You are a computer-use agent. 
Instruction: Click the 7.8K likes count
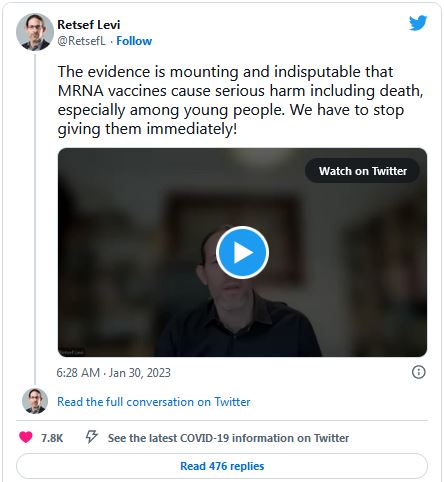point(52,438)
